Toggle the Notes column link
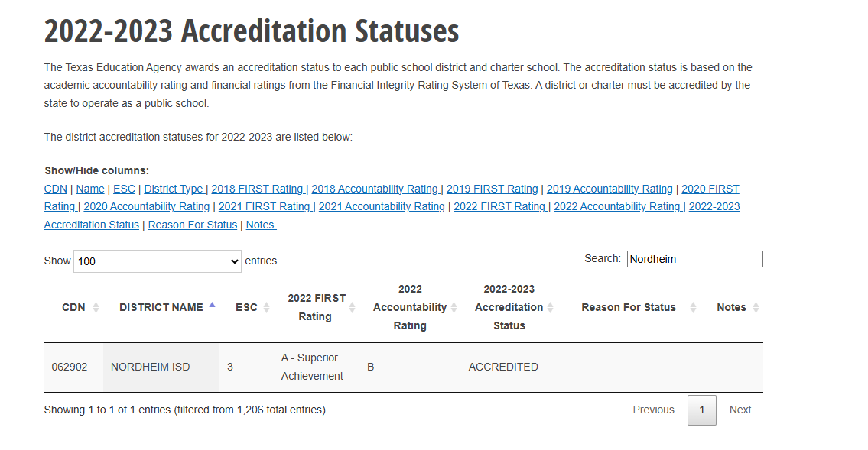Screen dimensions: 868x450 coord(261,225)
